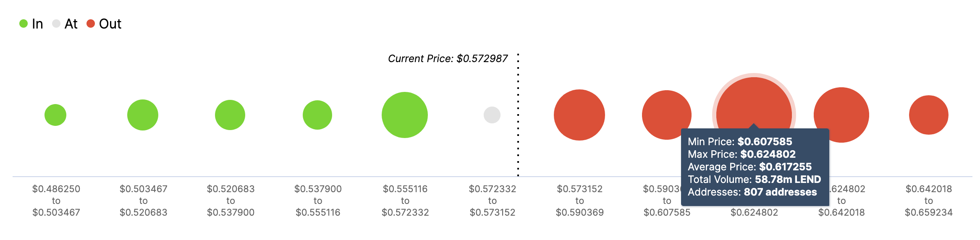Select large green bubble for $0.555116 to $0.572332
The width and height of the screenshot is (980, 240).
405,115
